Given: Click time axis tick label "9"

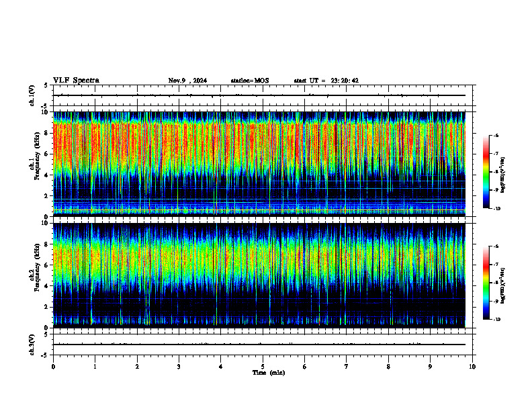Looking at the screenshot, I should pyautogui.click(x=430, y=367).
